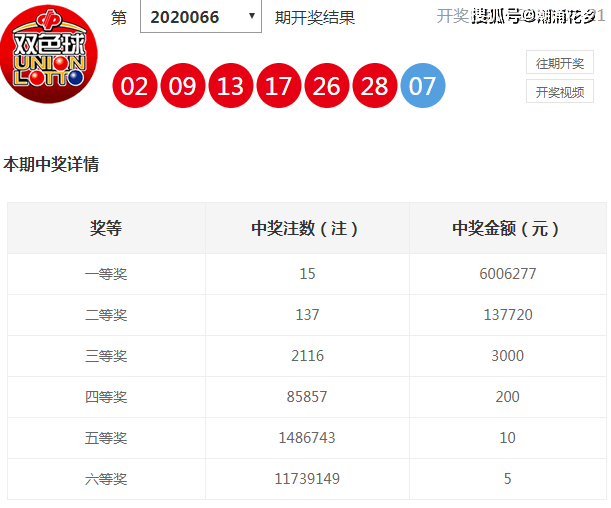Click red ball number 17
This screenshot has height=508, width=611.
(279, 86)
